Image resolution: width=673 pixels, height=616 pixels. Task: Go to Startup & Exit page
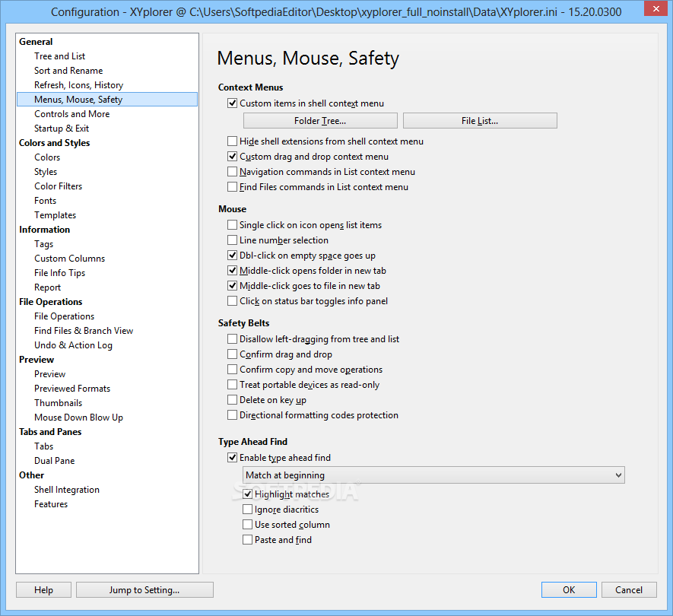tap(62, 129)
